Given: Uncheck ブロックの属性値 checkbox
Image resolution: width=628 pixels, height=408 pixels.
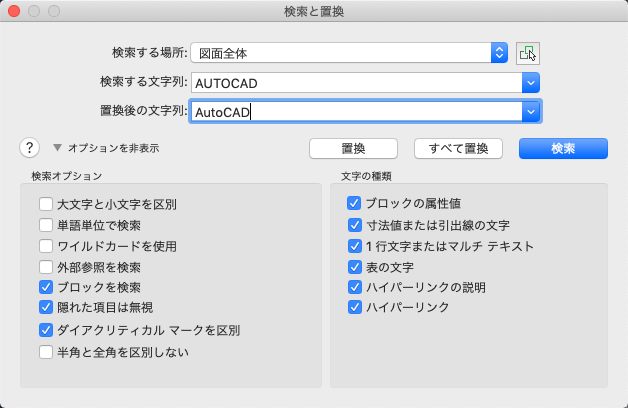Looking at the screenshot, I should click(x=354, y=203).
